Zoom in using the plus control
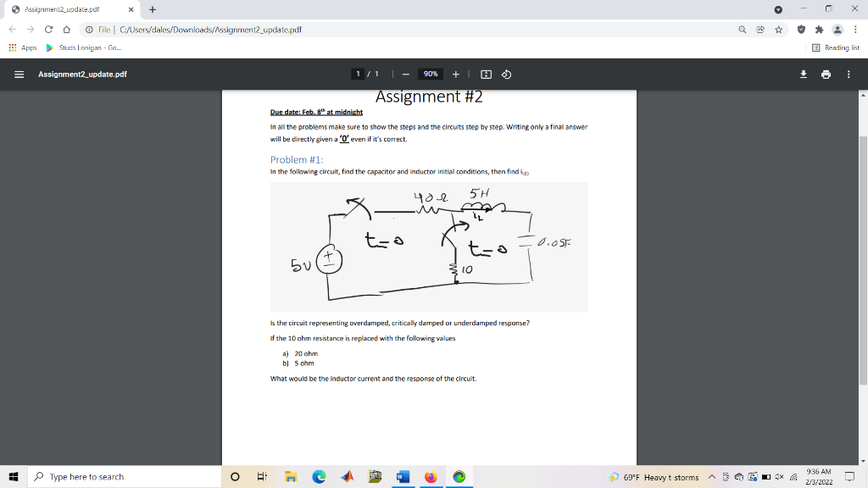 (455, 74)
